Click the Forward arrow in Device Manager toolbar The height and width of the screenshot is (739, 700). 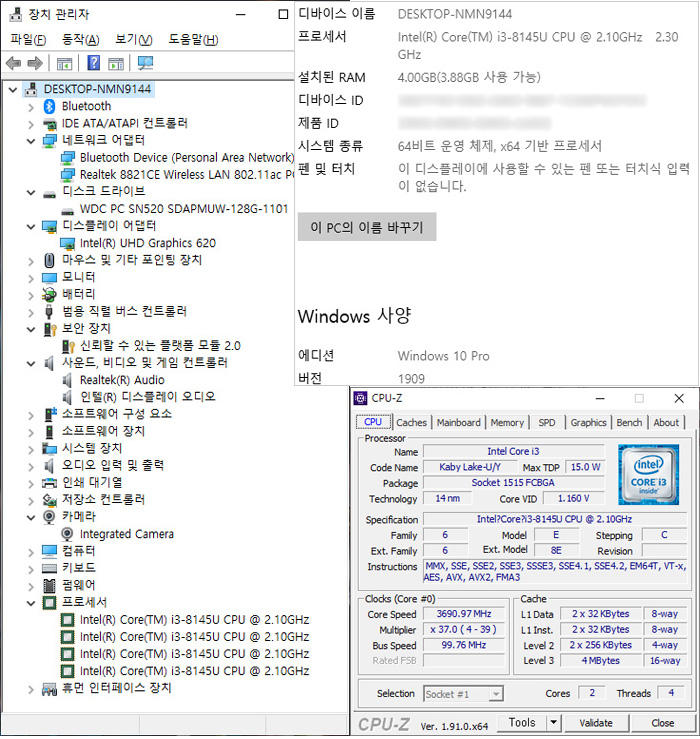pyautogui.click(x=35, y=63)
